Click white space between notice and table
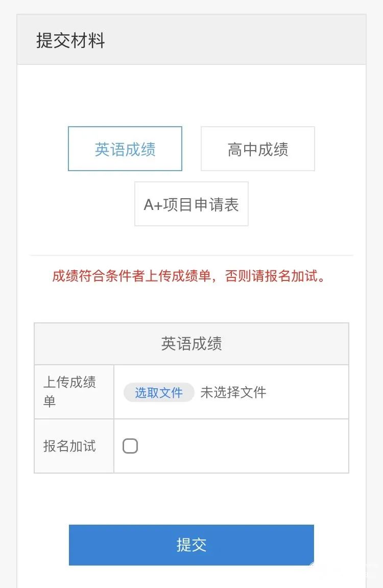Image resolution: width=383 pixels, height=588 pixels. (x=192, y=304)
